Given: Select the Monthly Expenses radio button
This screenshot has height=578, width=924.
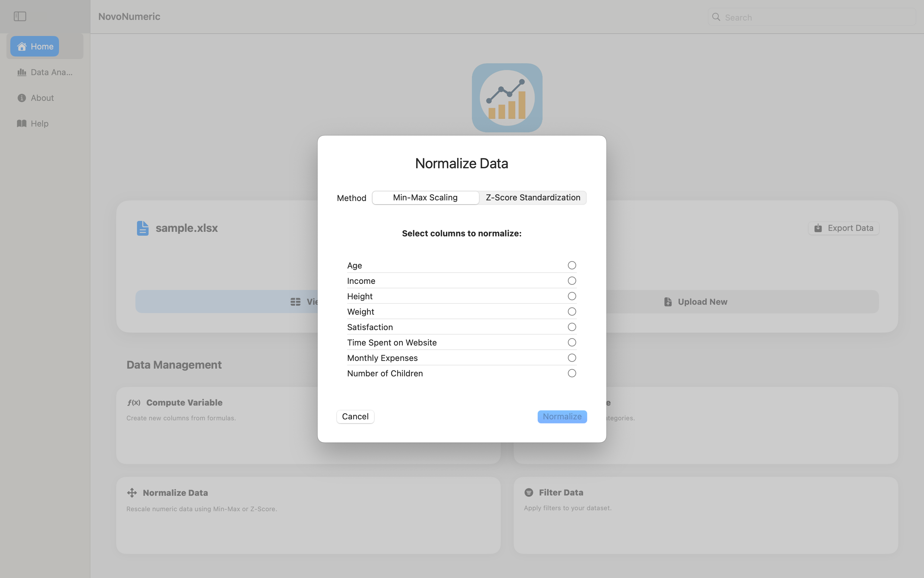Looking at the screenshot, I should click(x=572, y=358).
